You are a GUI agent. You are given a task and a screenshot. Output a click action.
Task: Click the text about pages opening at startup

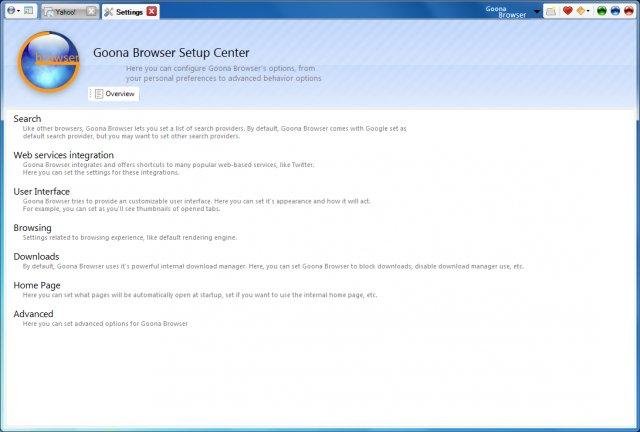(x=200, y=295)
